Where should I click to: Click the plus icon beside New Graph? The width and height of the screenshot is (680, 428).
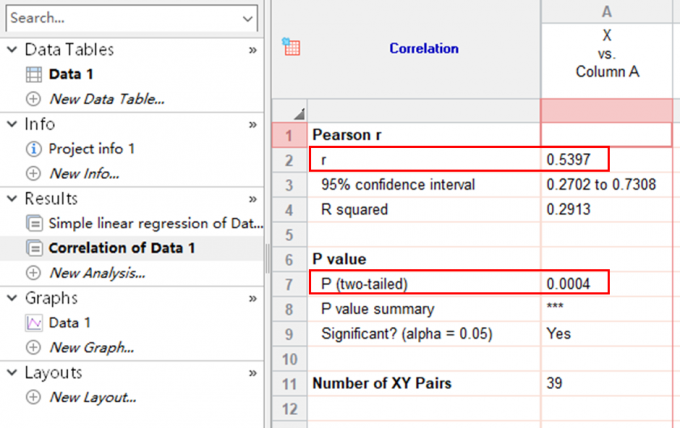33,348
